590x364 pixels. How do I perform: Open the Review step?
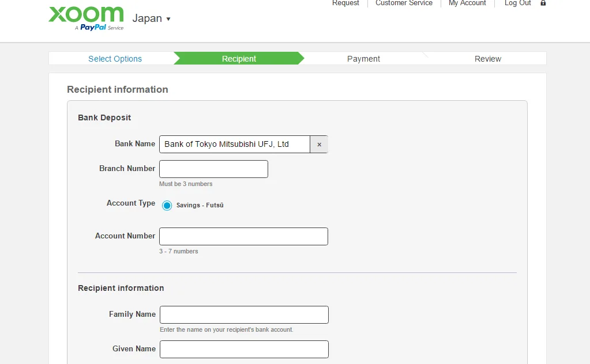[487, 59]
